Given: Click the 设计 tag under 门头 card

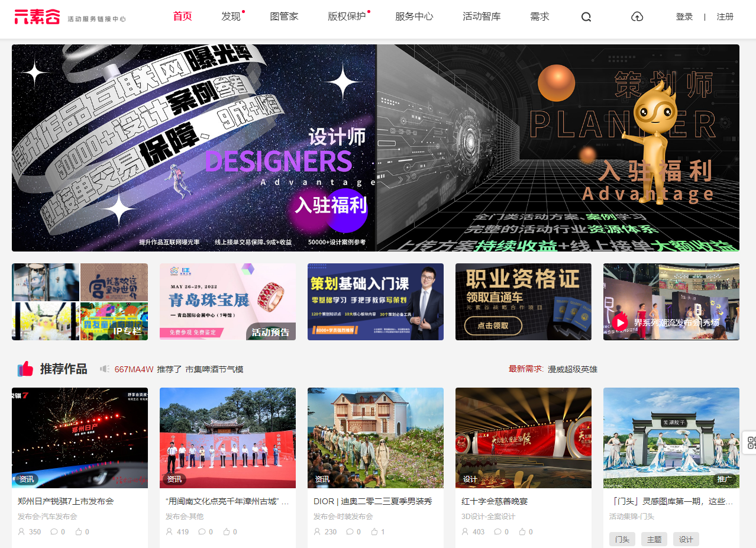Looking at the screenshot, I should (686, 539).
